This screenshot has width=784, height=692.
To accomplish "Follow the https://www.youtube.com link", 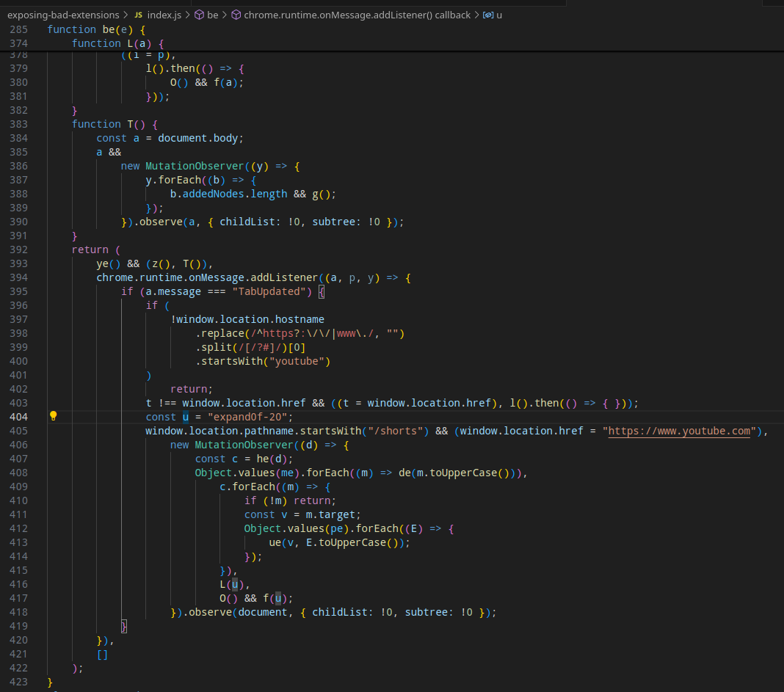I will 679,431.
